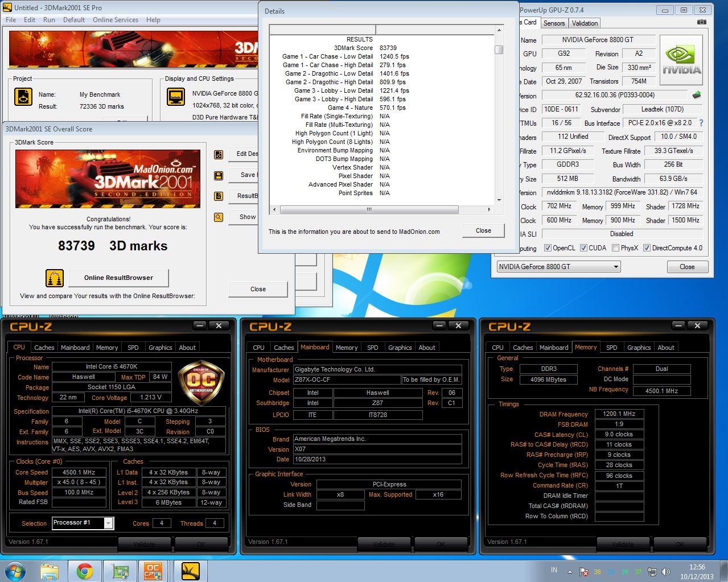The height and width of the screenshot is (582, 728).
Task: Open Memory tab in middle CPU-Z window
Action: [x=347, y=348]
